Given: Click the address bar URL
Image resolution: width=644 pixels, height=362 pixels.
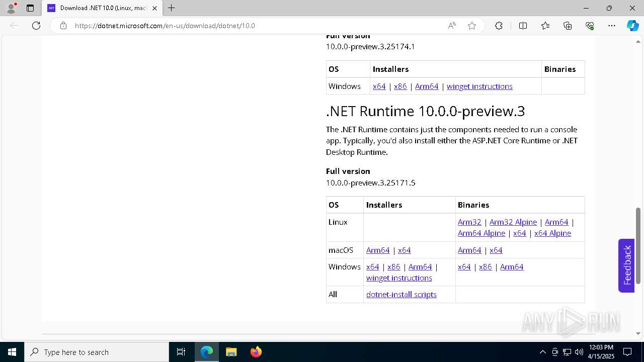Looking at the screenshot, I should click(165, 26).
